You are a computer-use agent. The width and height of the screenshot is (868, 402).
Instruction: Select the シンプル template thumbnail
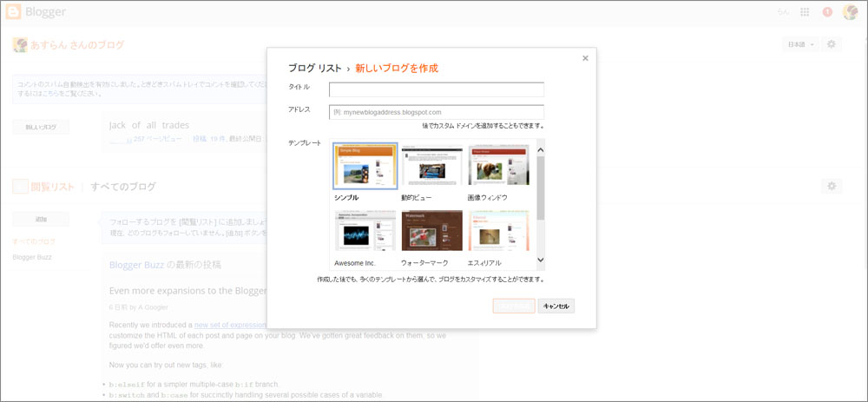[x=365, y=166]
